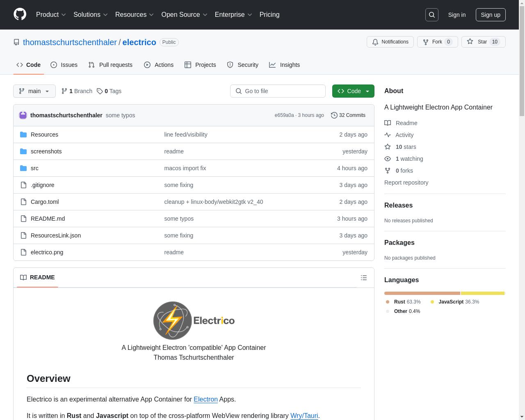
Task: Open the main branch selector dropdown
Action: coord(34,91)
